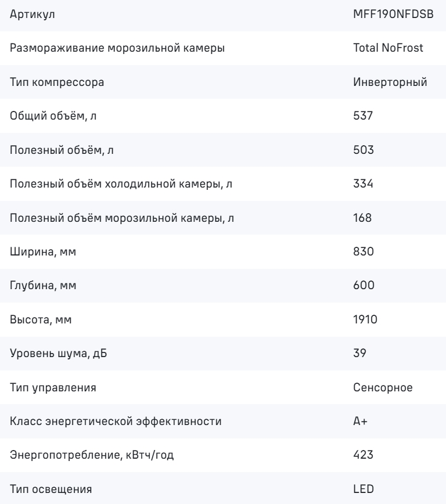Viewport: 446px width, 504px height.
Task: Click the height value 1910
Action: click(x=365, y=319)
